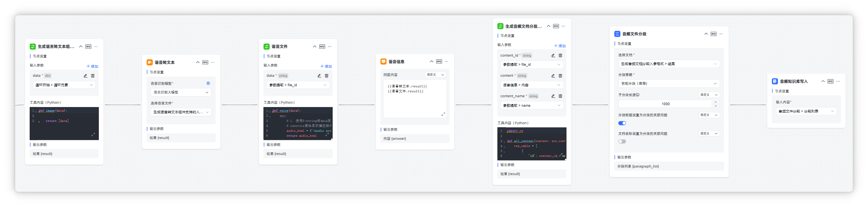Image resolution: width=868 pixels, height=207 pixels.
Task: Delete the content_name input parameter
Action: tap(560, 96)
